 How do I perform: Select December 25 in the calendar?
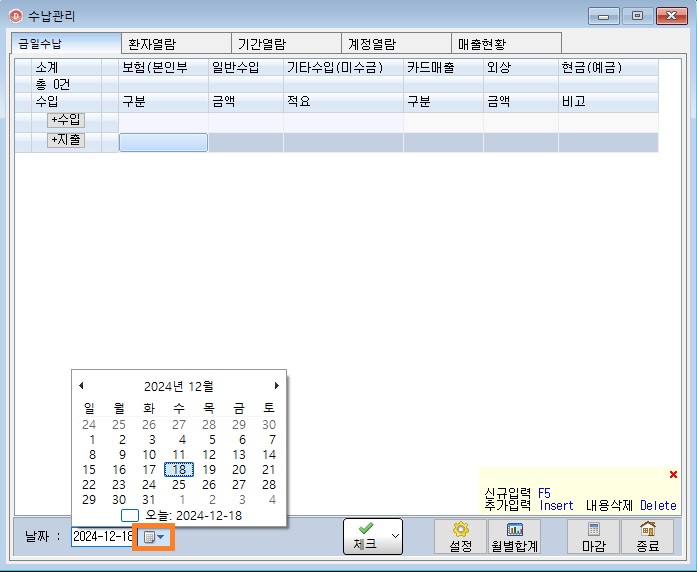coord(179,484)
